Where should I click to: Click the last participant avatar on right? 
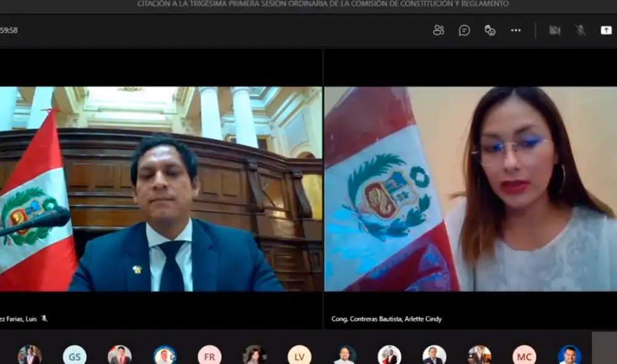click(569, 355)
